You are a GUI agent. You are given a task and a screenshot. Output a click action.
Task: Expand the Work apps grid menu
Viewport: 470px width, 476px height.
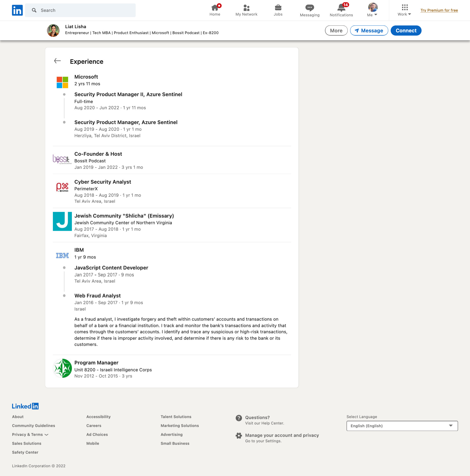point(404,10)
